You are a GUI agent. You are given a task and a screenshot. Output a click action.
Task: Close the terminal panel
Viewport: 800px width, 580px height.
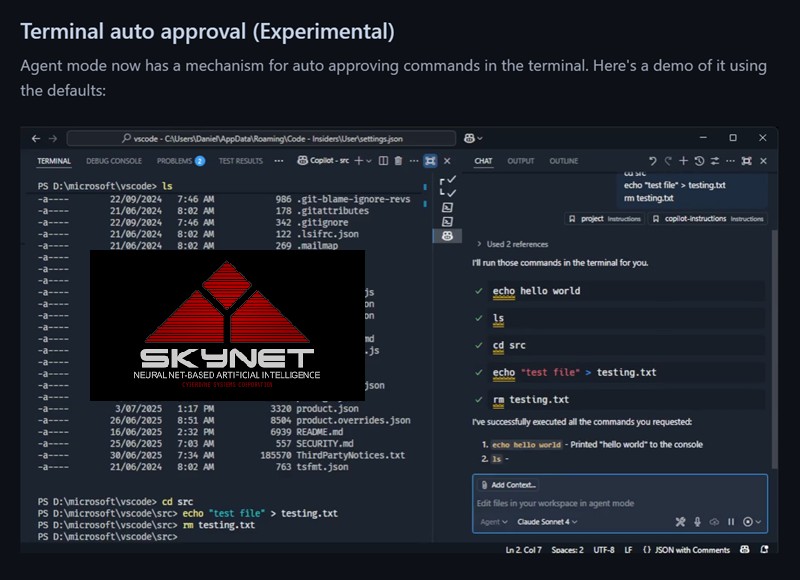click(447, 161)
